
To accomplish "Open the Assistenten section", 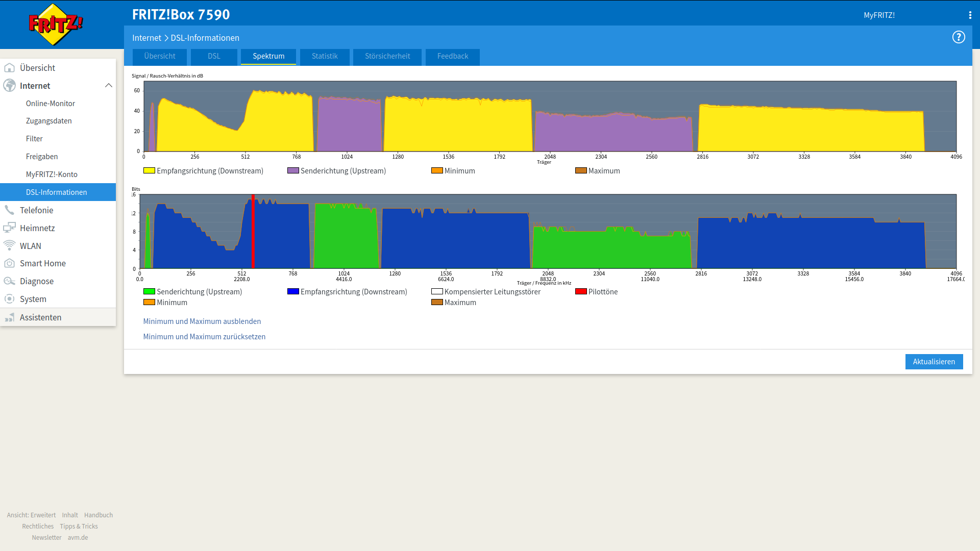I will [x=40, y=317].
